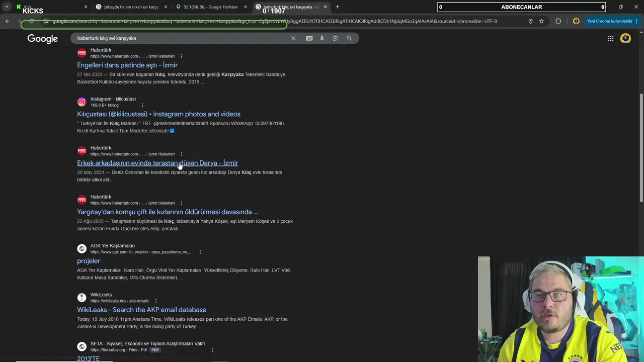Open result options for the Yargıtay article

(x=181, y=203)
